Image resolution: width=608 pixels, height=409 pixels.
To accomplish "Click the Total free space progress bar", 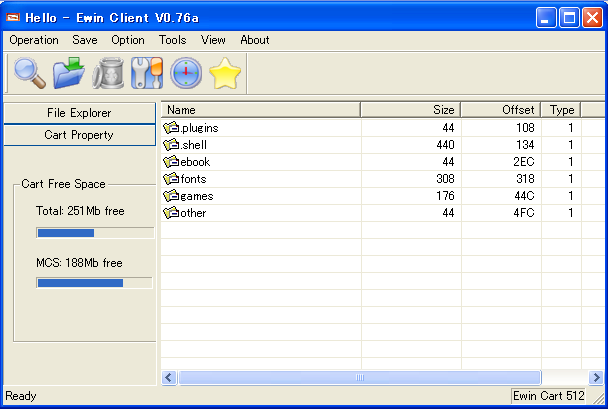I will pyautogui.click(x=95, y=233).
